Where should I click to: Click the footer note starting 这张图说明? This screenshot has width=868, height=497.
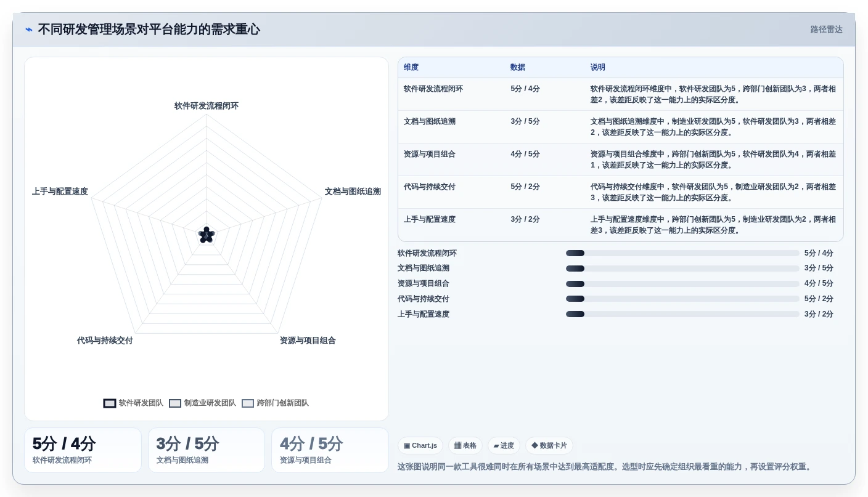point(605,467)
